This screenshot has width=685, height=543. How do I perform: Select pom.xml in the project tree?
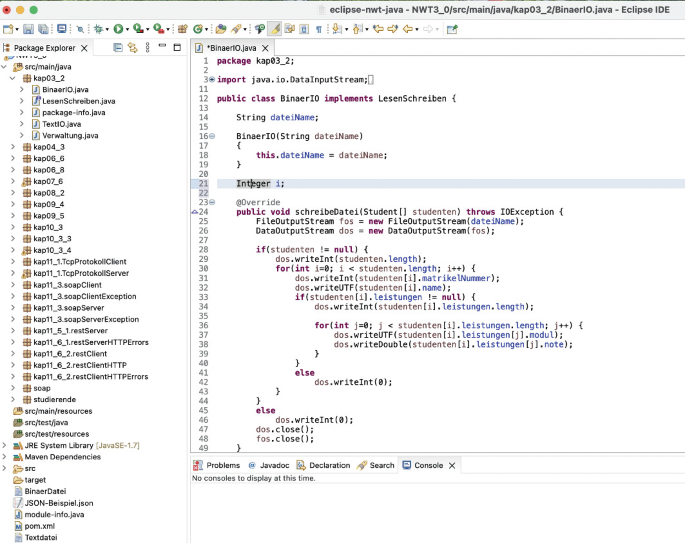40,526
